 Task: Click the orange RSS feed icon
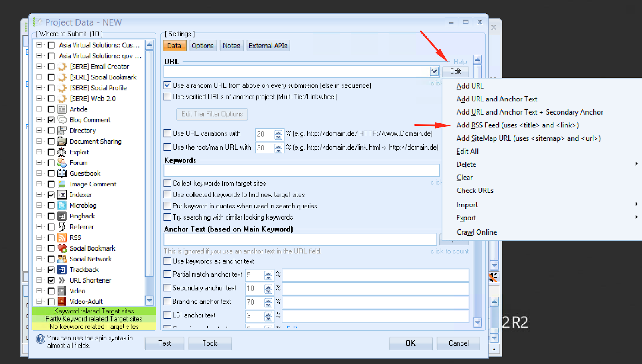point(62,237)
